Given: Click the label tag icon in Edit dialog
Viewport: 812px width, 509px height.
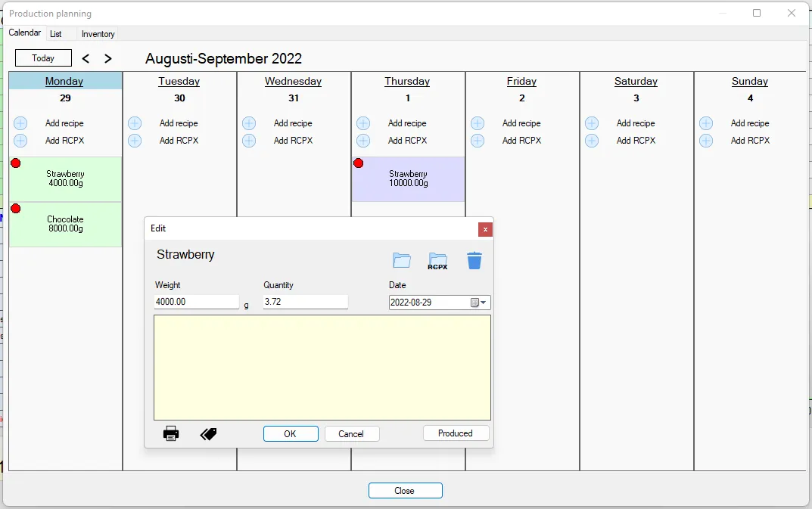Looking at the screenshot, I should [209, 434].
